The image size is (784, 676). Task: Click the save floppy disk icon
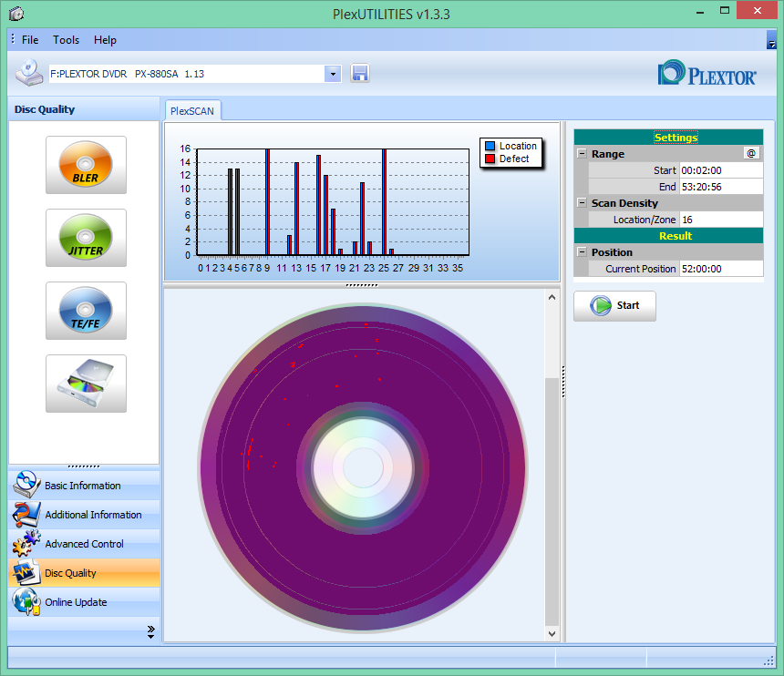coord(360,74)
